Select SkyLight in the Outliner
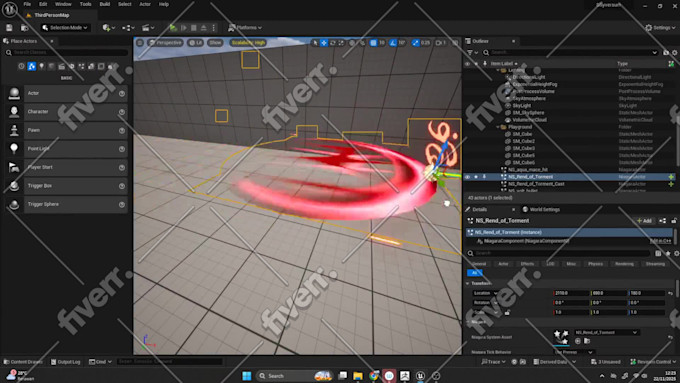680x383 pixels. 521,106
